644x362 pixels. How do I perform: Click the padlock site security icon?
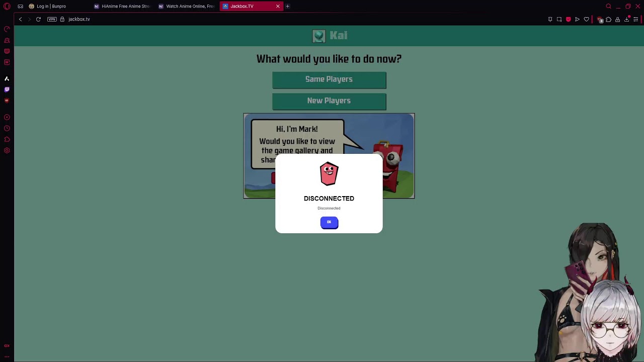[62, 19]
